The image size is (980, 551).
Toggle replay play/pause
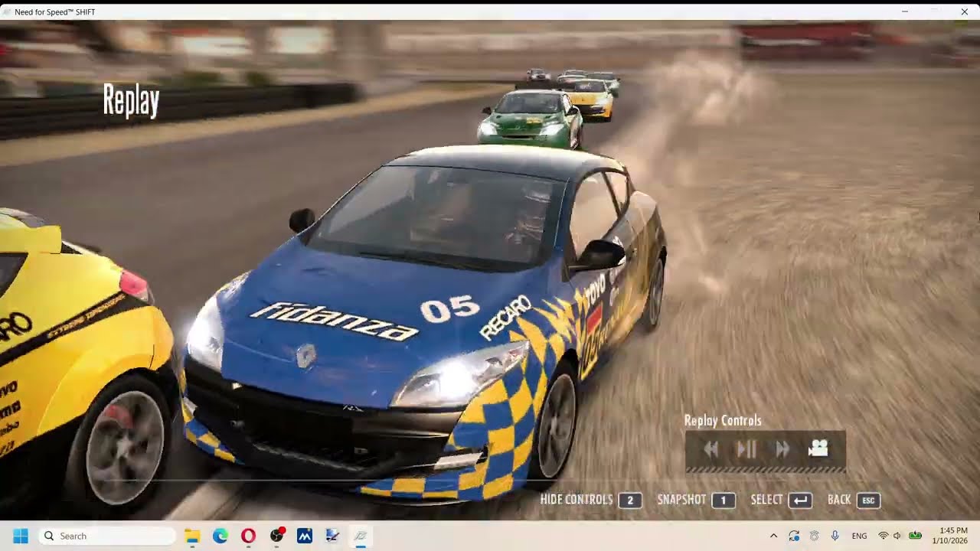click(x=746, y=449)
